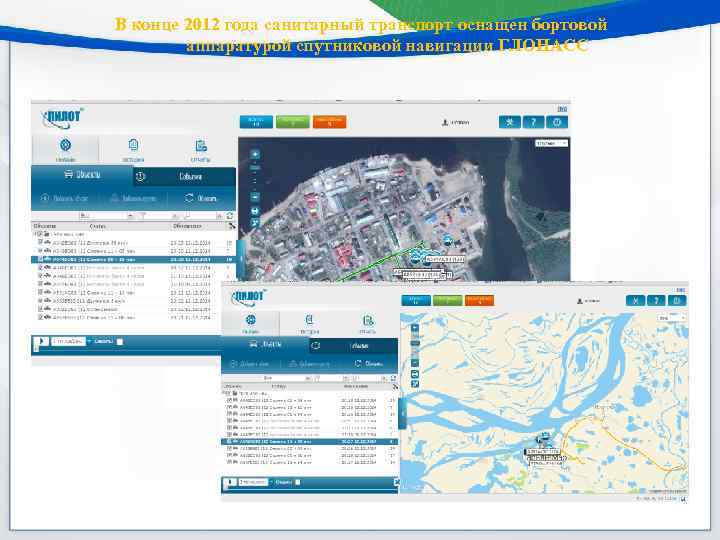Viewport: 720px width, 540px height.
Task: Click Обновить refresh button in front window
Action: tap(369, 364)
